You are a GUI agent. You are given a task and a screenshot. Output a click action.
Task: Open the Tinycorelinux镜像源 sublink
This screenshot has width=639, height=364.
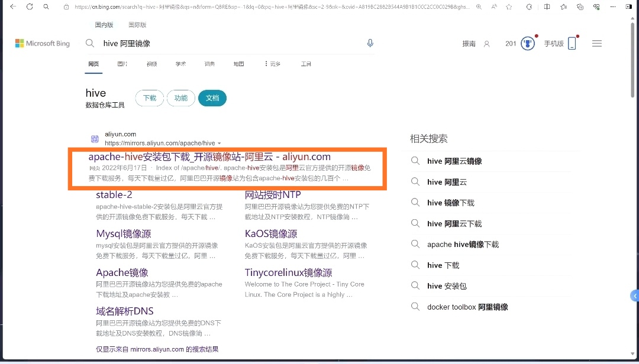coord(288,272)
